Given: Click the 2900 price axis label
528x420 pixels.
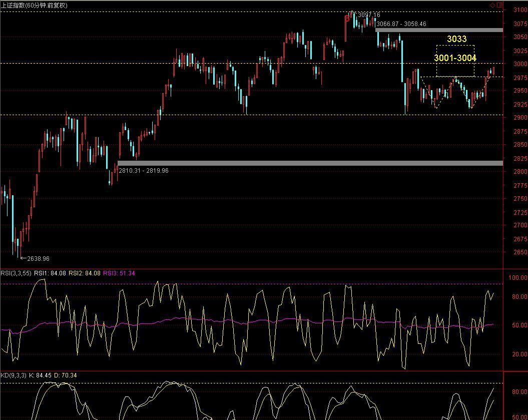Looking at the screenshot, I should pos(520,118).
